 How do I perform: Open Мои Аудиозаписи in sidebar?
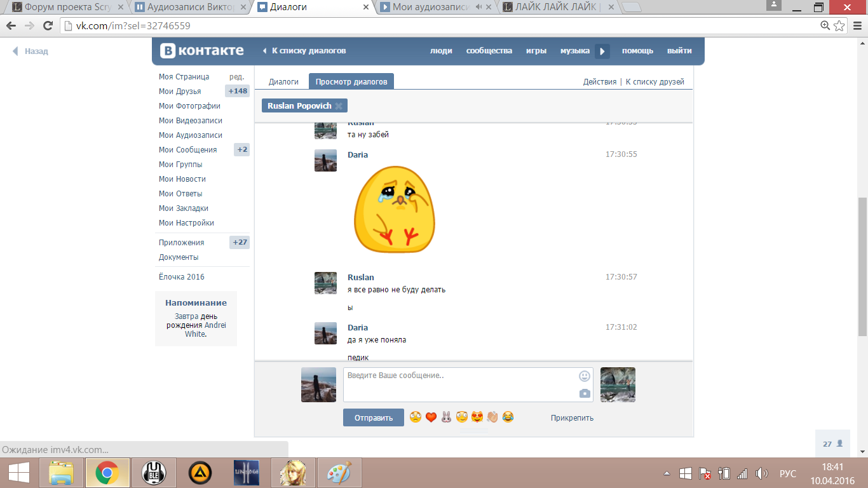[x=191, y=135]
